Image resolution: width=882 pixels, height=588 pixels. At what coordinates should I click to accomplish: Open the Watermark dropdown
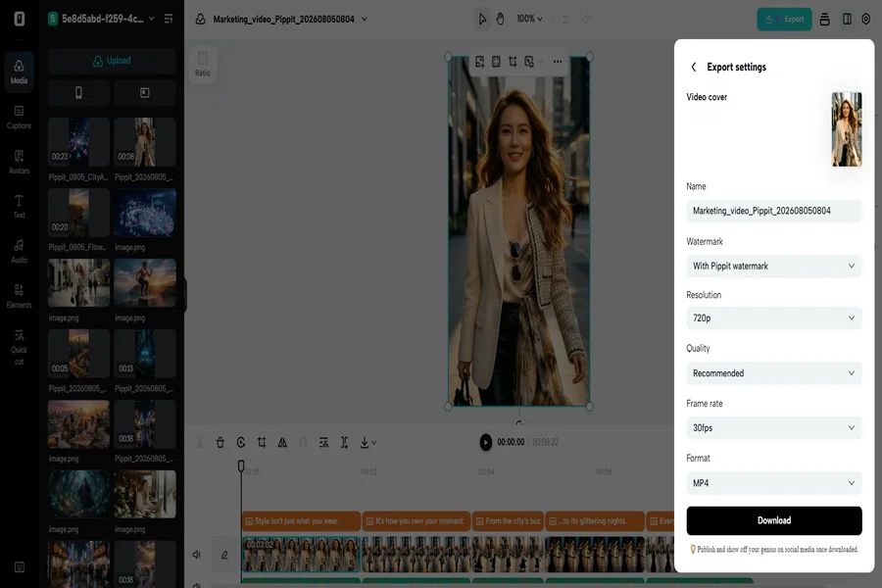pyautogui.click(x=774, y=267)
